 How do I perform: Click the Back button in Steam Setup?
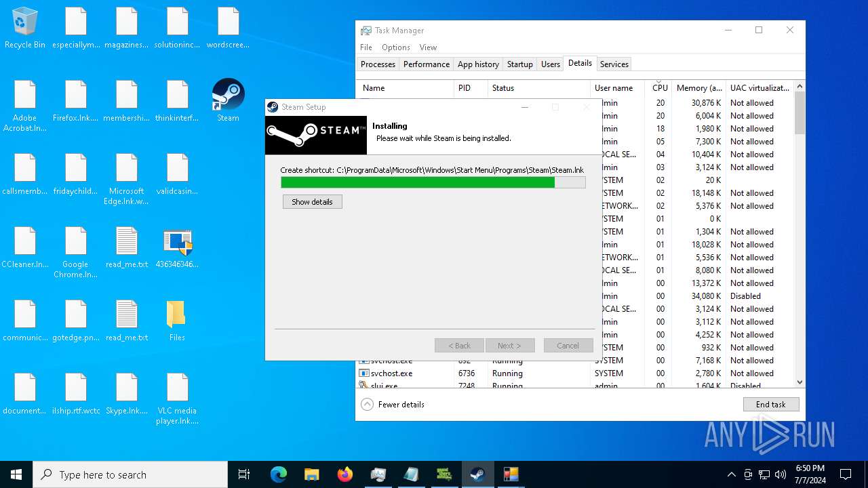pyautogui.click(x=459, y=346)
